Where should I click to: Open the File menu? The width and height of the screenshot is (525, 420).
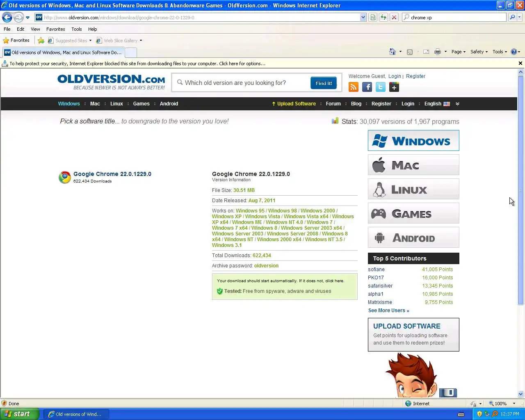(x=7, y=29)
